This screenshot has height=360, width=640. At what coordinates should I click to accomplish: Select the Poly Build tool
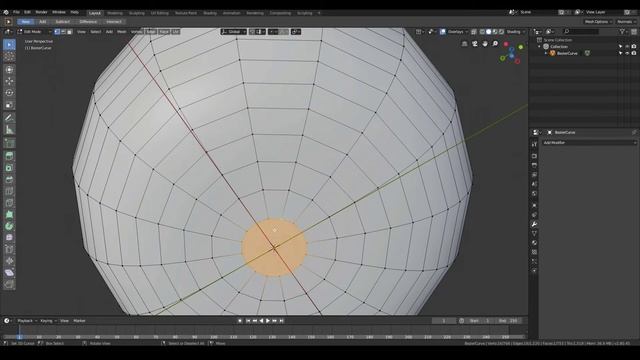tap(9, 214)
